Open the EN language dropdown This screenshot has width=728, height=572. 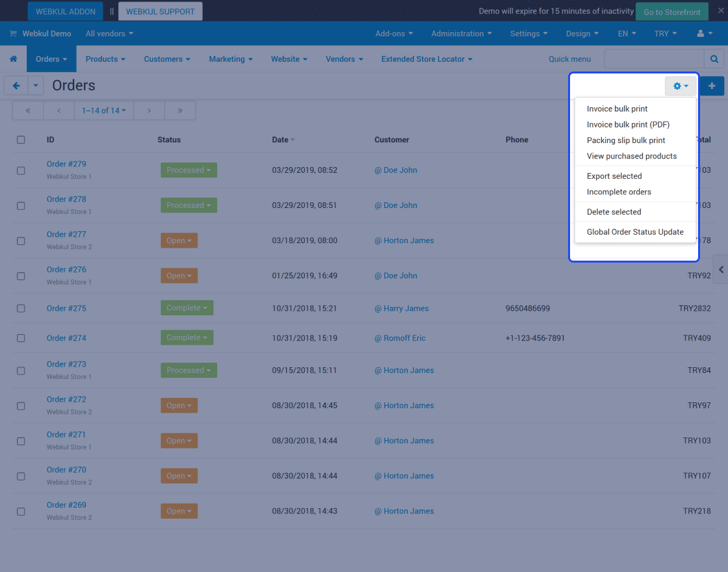627,33
